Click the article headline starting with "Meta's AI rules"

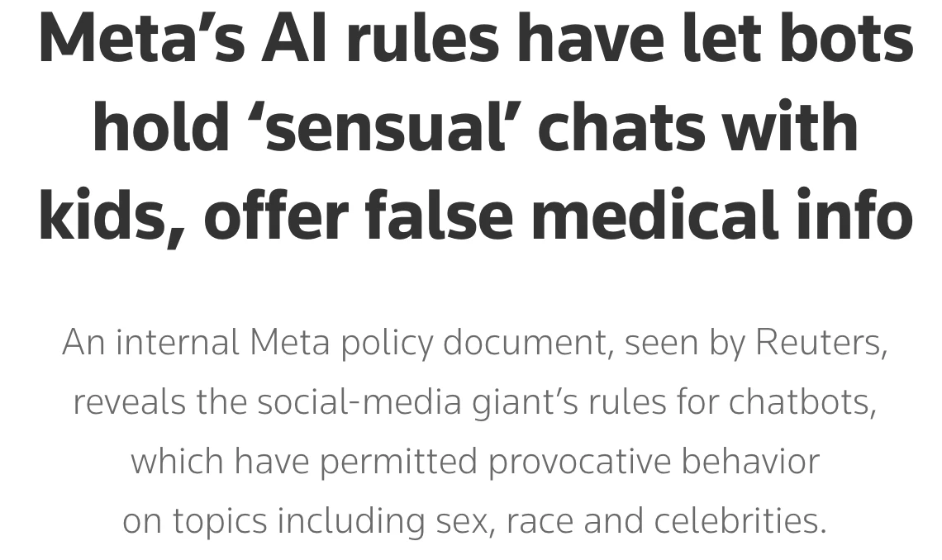(x=475, y=128)
